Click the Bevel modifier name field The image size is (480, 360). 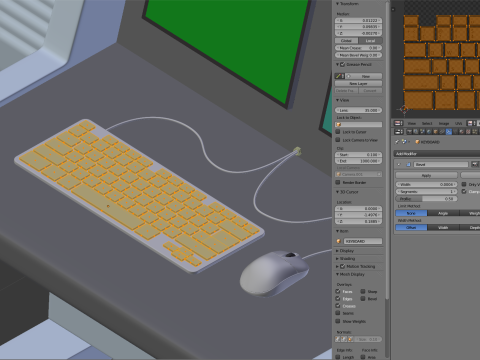click(441, 164)
